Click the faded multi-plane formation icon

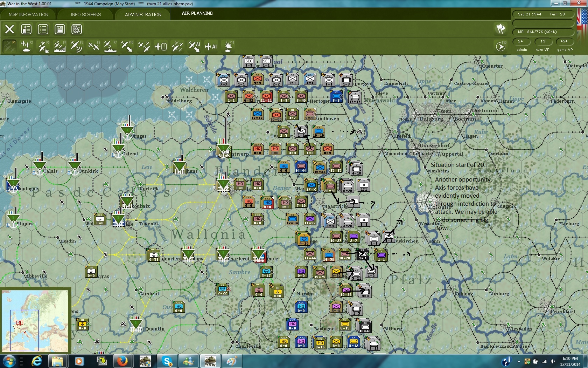tap(177, 46)
